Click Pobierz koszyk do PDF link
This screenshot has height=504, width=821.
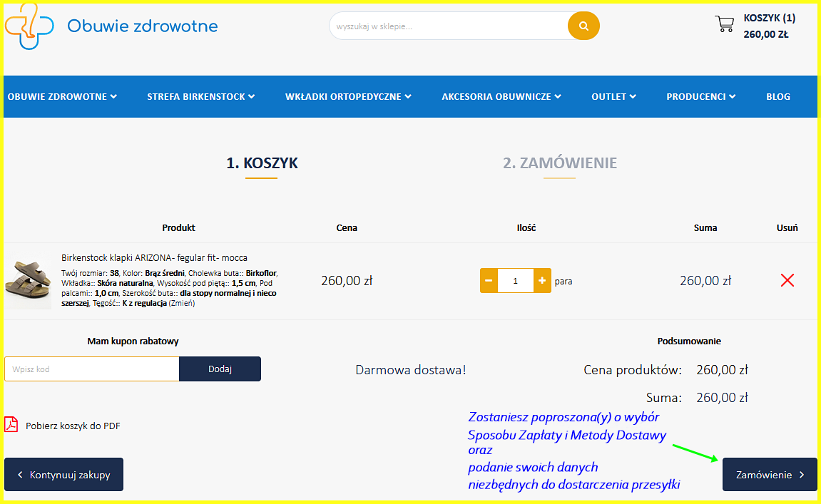73,426
